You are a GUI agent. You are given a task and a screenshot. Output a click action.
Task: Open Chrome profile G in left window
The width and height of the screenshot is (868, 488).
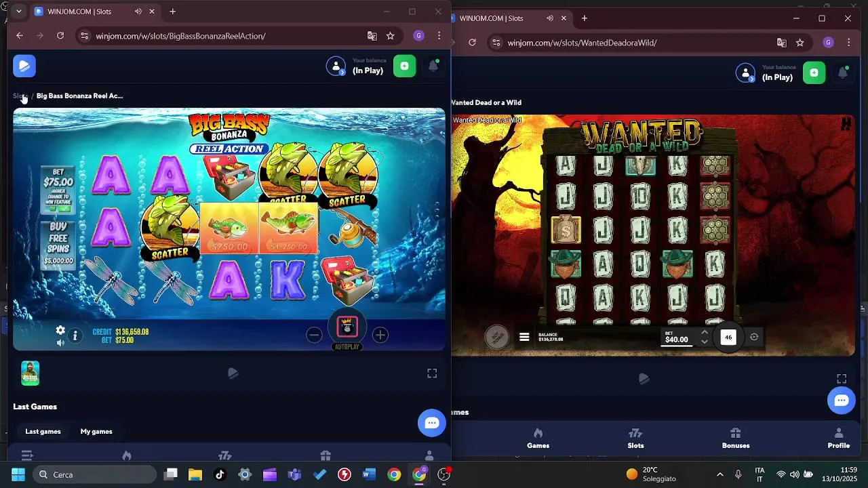coord(419,36)
